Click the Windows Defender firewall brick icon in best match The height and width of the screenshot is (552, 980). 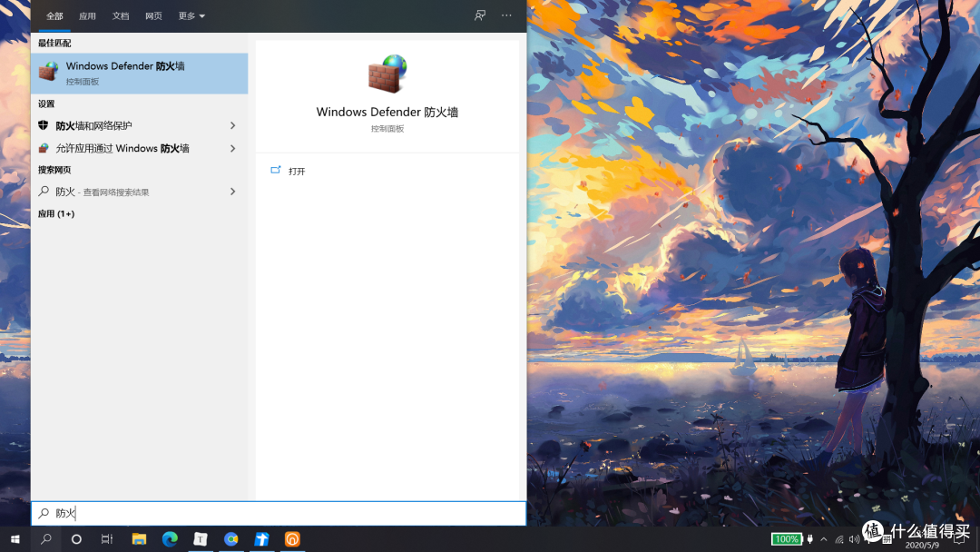pos(48,72)
